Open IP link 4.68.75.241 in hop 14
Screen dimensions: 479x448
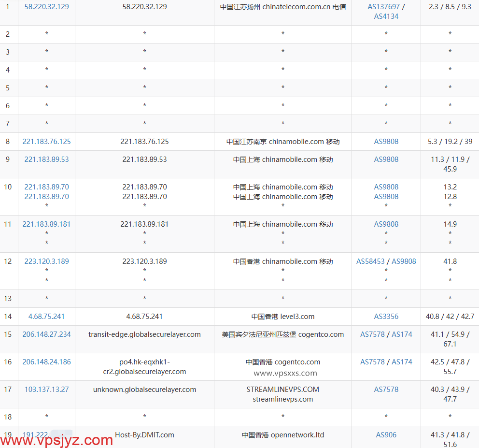point(47,317)
